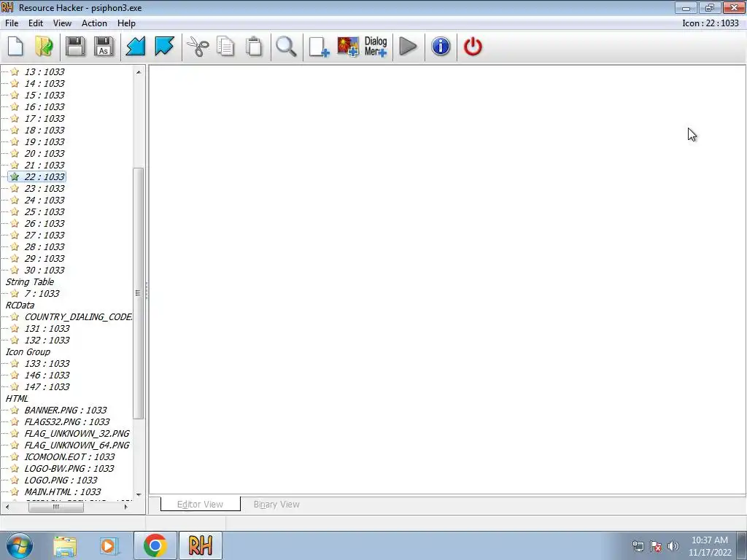Viewport: 747px width, 560px height.
Task: Click the horizontal scroll left arrow in tree
Action: tap(7, 507)
